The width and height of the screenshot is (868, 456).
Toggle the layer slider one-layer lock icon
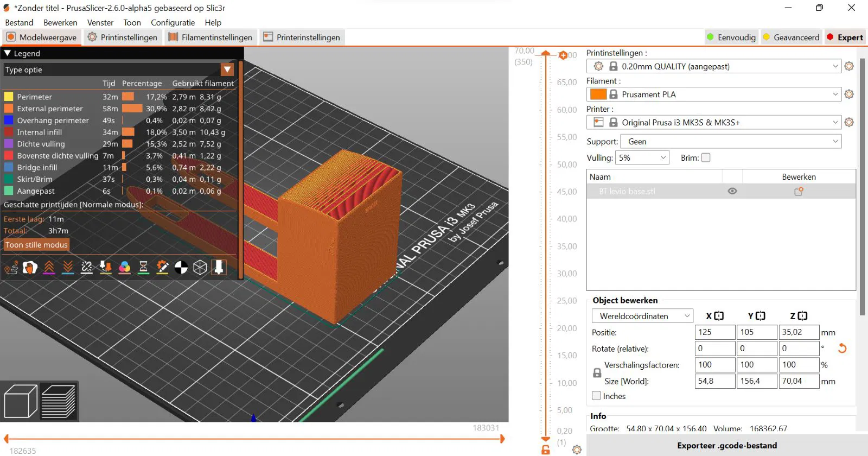click(546, 449)
